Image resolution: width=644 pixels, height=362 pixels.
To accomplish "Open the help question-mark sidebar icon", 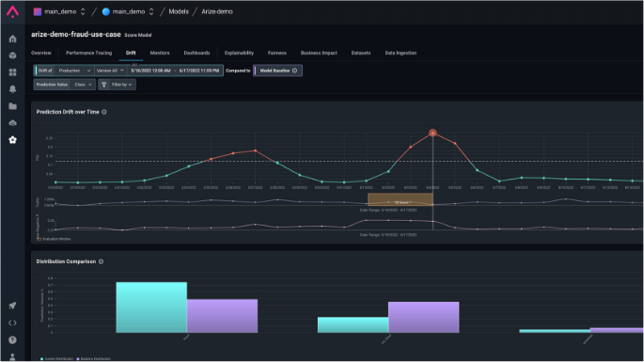I will 13,339.
